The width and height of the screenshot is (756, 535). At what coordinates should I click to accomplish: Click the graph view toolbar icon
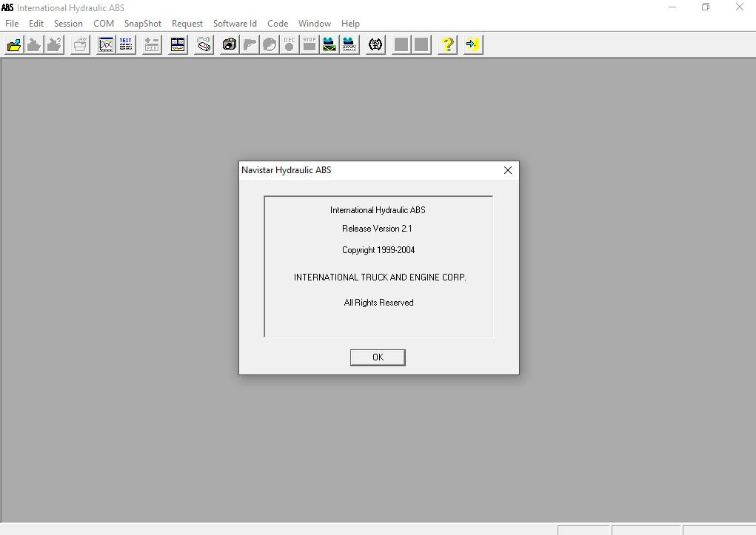tap(106, 45)
